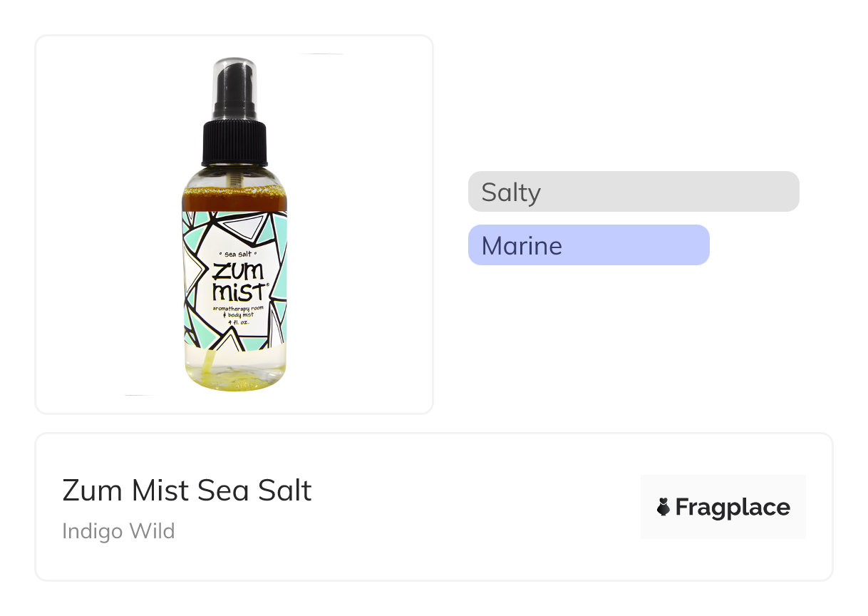Click the clear cap on the bottle

(234, 78)
